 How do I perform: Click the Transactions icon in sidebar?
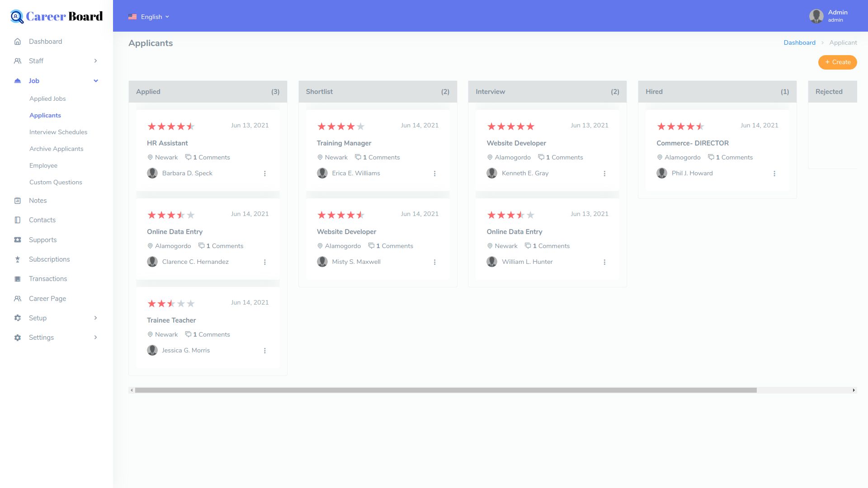click(x=18, y=279)
